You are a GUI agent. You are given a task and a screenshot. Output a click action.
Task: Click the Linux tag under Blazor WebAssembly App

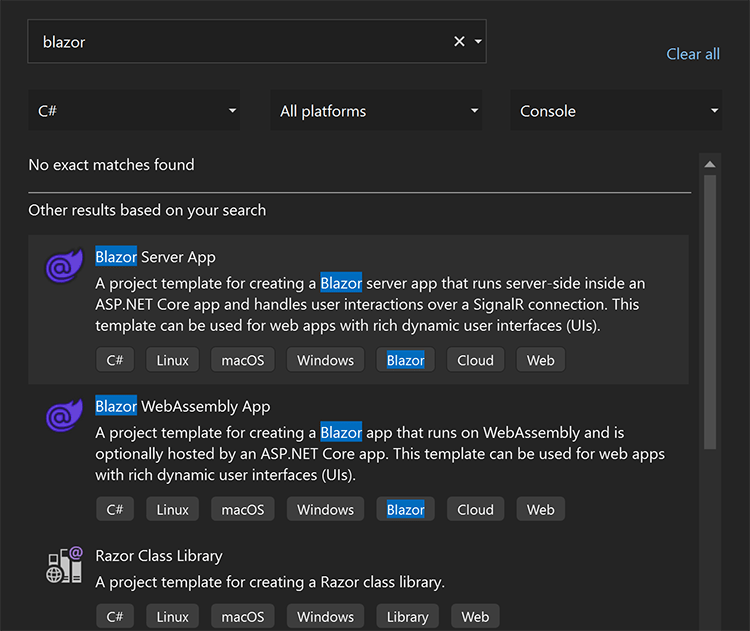(x=172, y=509)
